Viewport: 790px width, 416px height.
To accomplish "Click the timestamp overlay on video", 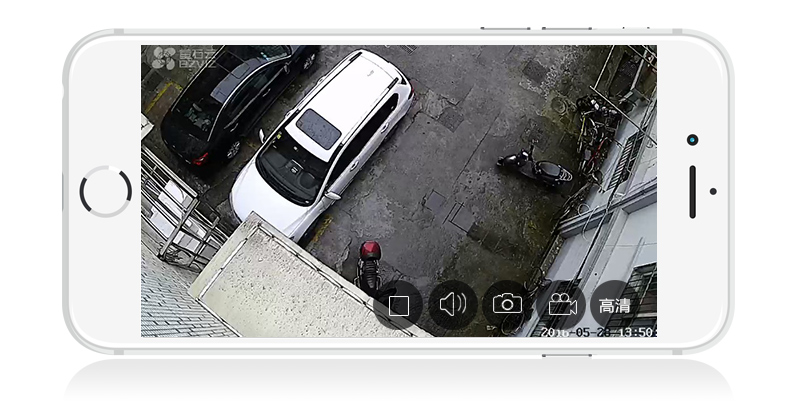I will (598, 331).
